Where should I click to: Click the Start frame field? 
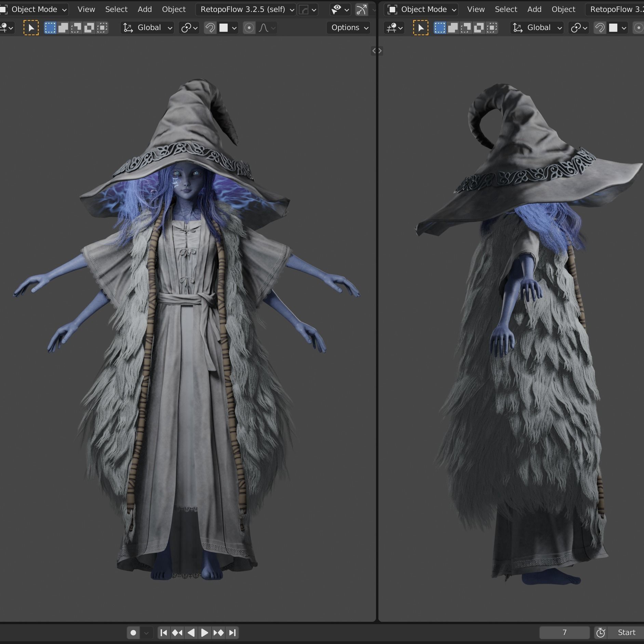tap(626, 633)
